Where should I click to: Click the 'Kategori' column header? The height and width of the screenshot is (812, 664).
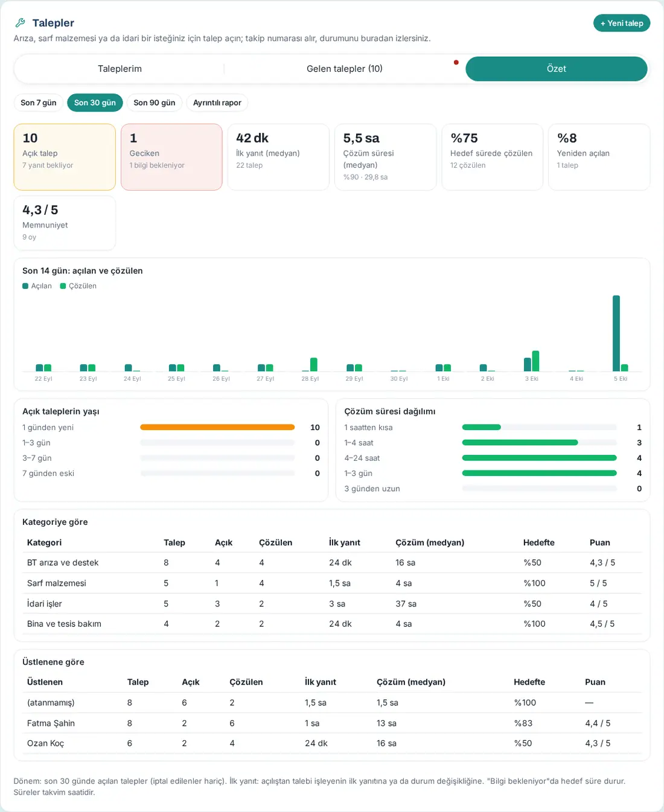(44, 542)
